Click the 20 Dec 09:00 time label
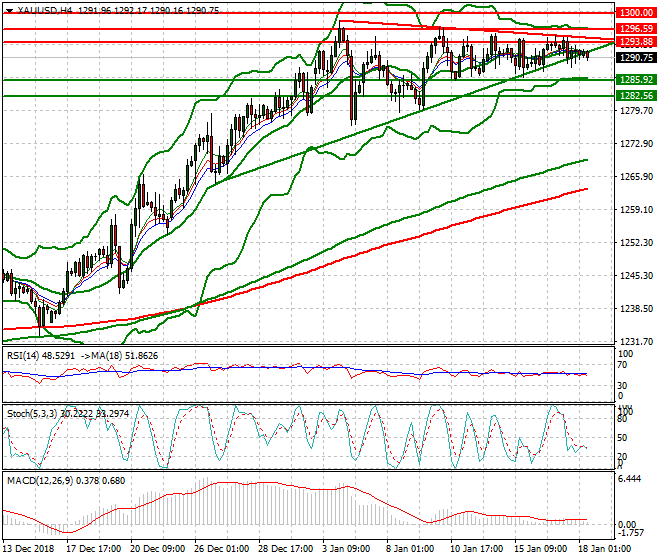 (x=158, y=549)
